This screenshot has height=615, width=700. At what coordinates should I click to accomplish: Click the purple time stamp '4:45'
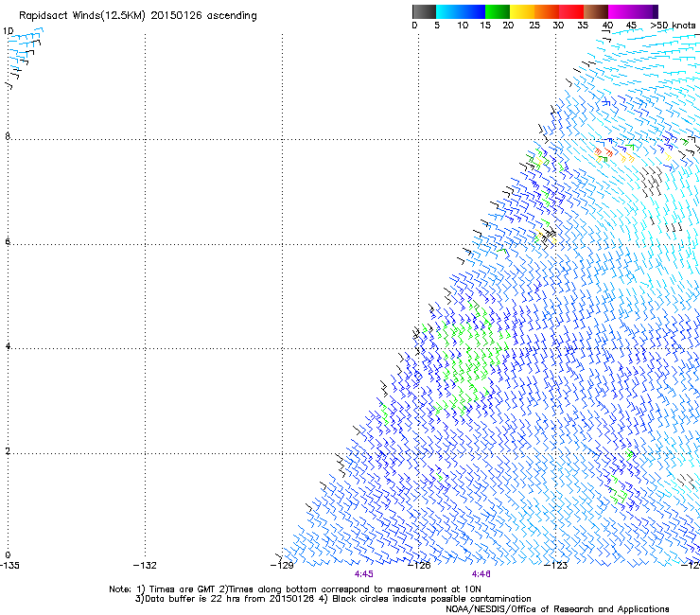[x=364, y=574]
